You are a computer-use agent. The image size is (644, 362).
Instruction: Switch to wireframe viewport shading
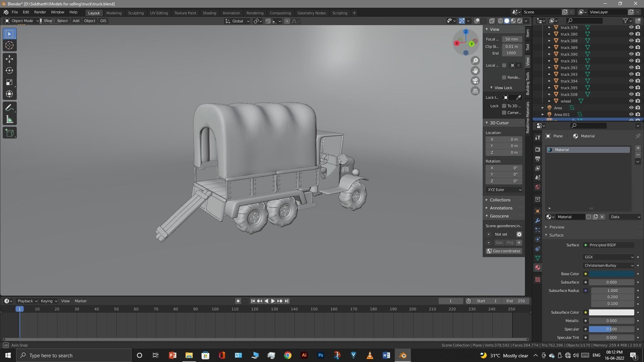coord(500,21)
